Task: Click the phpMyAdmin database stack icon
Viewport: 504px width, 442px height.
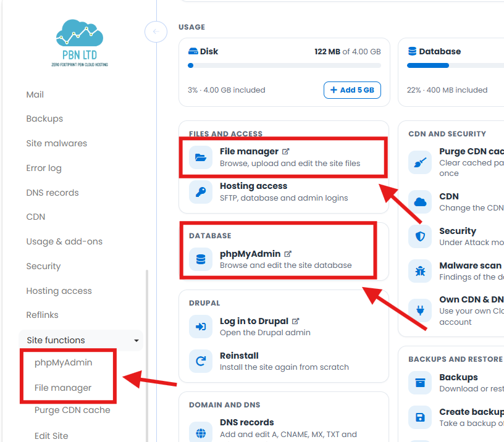Action: 201,259
